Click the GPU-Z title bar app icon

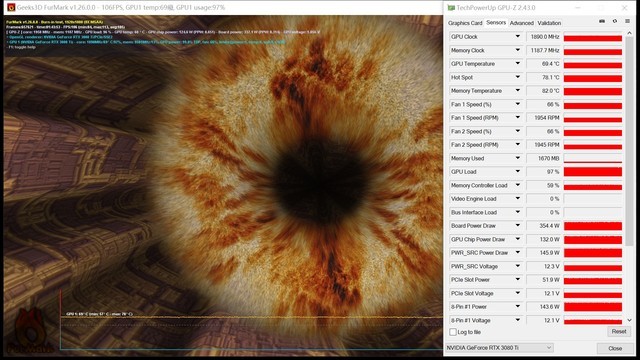point(451,8)
